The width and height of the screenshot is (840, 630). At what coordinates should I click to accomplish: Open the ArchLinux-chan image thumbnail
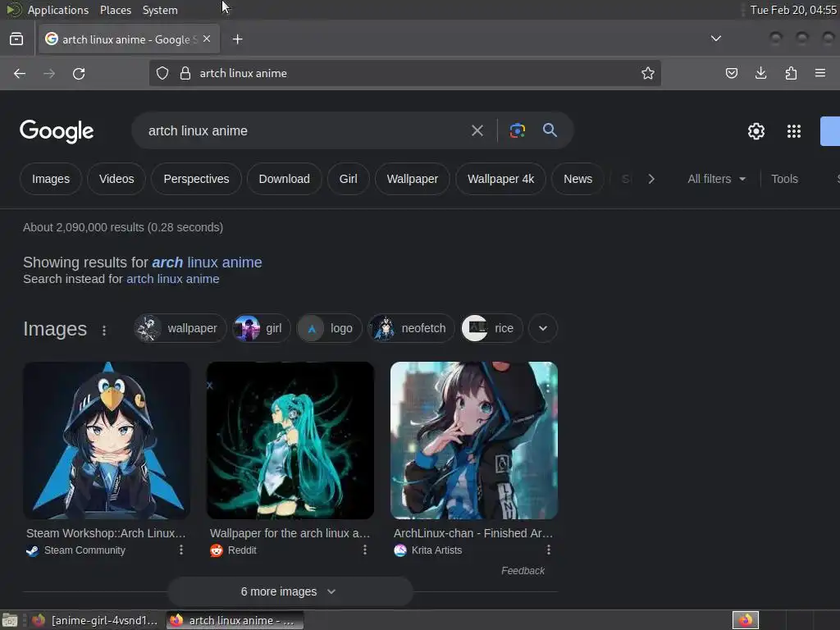[x=474, y=441]
